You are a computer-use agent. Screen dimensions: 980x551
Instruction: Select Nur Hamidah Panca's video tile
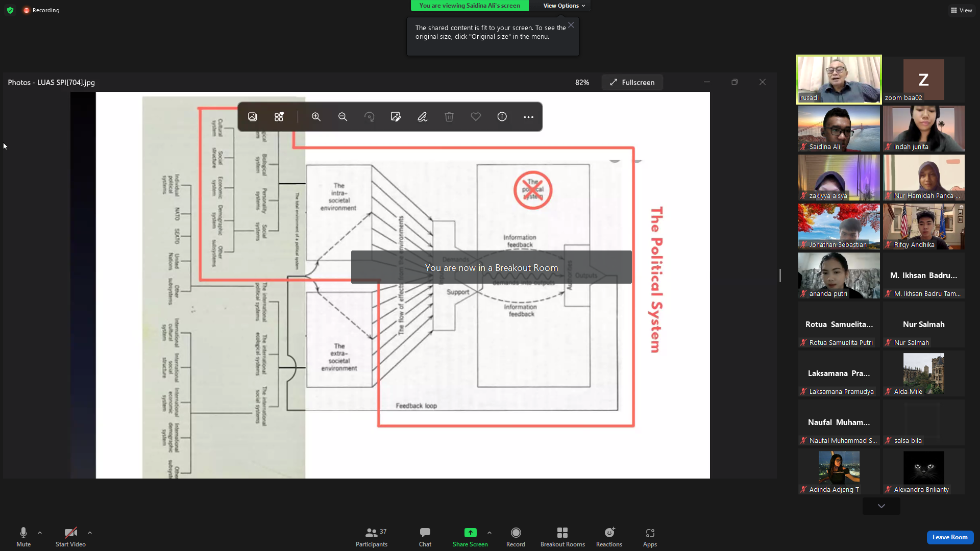[924, 178]
